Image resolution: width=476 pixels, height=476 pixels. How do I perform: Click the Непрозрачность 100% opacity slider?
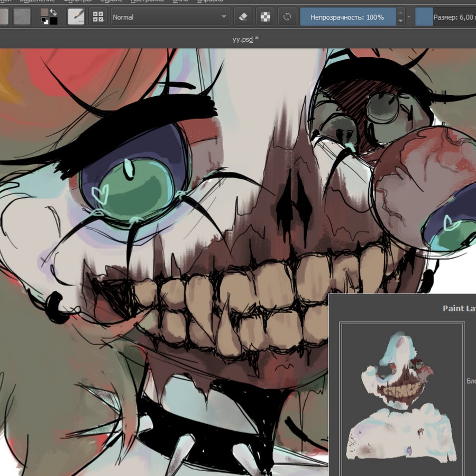348,17
